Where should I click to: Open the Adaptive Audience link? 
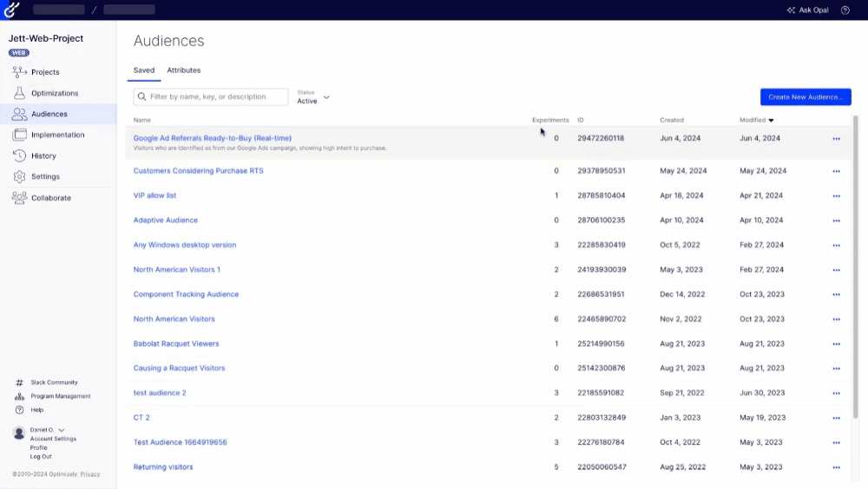166,221
